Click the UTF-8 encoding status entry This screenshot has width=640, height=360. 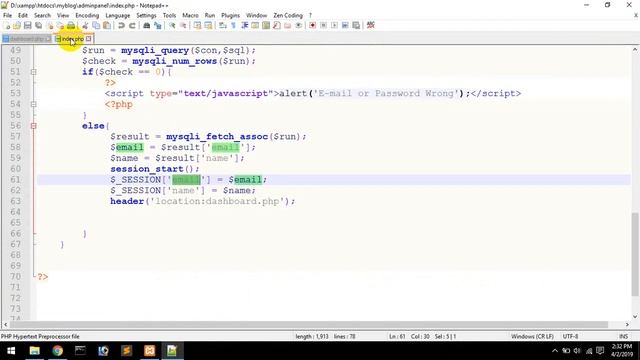coord(570,336)
